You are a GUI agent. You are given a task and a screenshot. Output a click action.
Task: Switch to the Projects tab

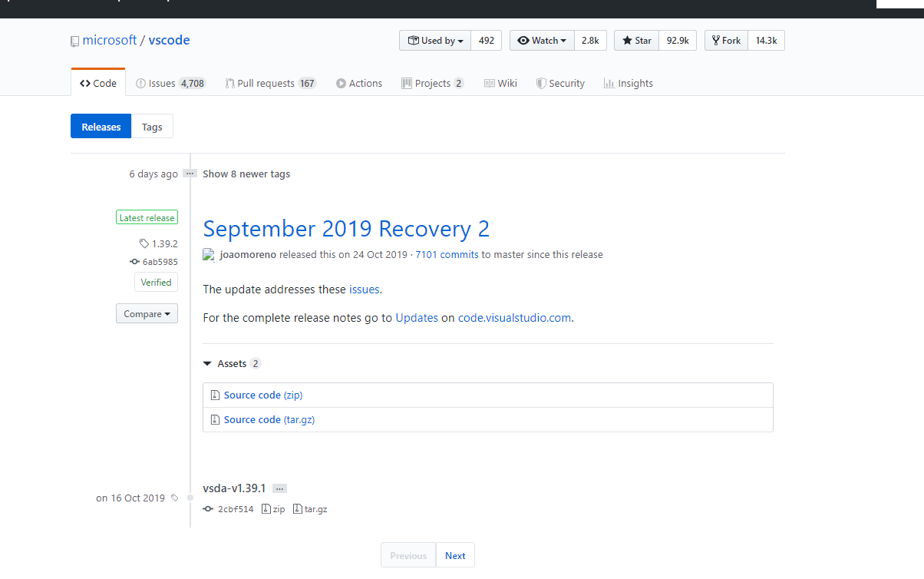(x=433, y=83)
